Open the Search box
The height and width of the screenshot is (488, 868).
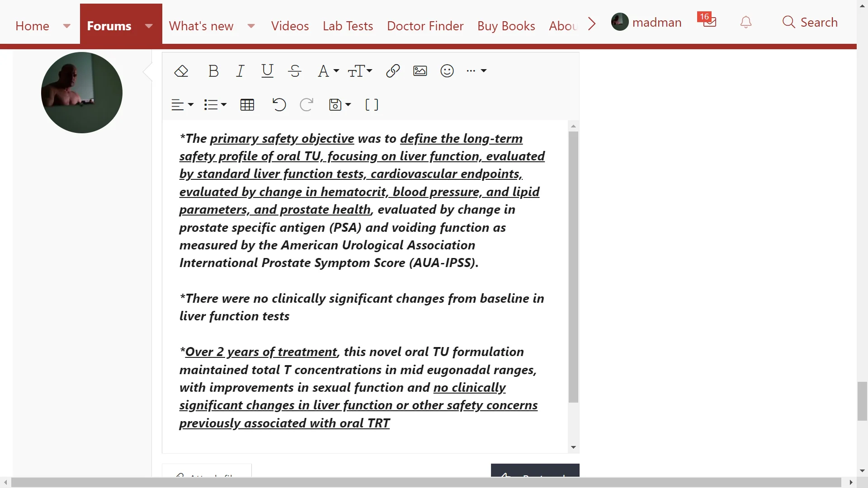810,22
